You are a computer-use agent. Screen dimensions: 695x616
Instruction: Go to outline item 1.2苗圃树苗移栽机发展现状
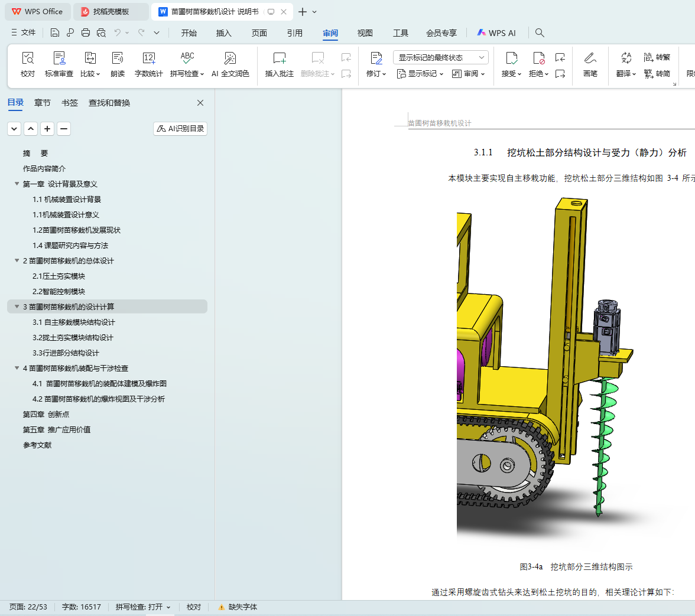coord(76,230)
